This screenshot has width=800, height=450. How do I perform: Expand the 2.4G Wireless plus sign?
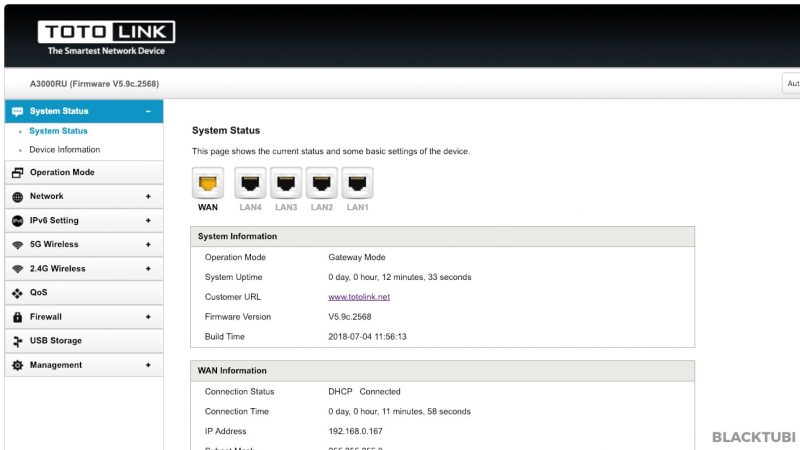pyautogui.click(x=148, y=268)
